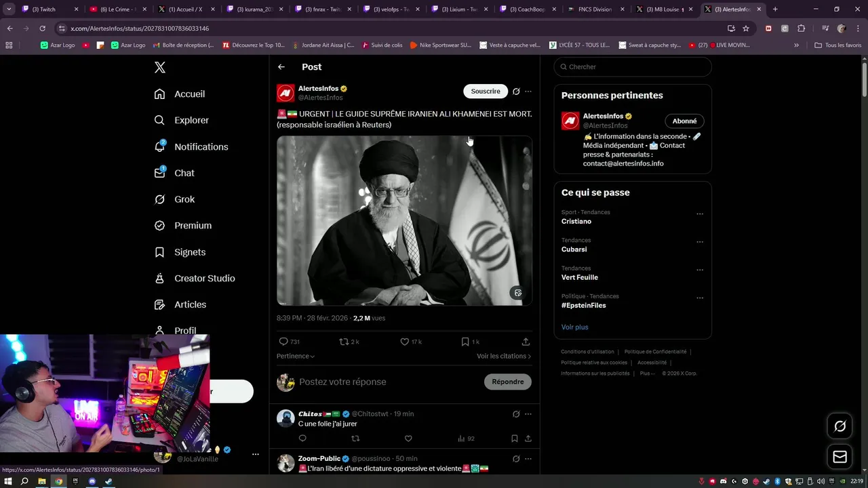Switch to the FNCS Division browser tab
Viewport: 868px width, 488px height.
point(594,9)
